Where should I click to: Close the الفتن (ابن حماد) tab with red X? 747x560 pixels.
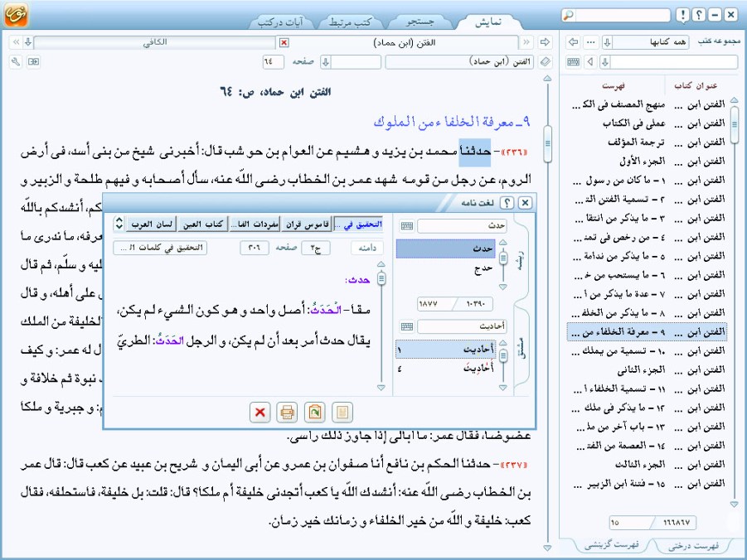(284, 43)
